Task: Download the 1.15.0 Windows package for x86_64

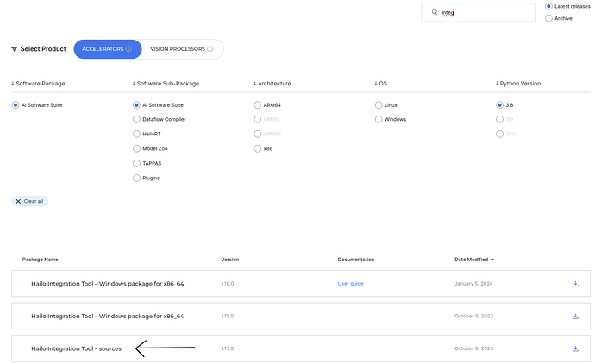Action: tap(575, 317)
